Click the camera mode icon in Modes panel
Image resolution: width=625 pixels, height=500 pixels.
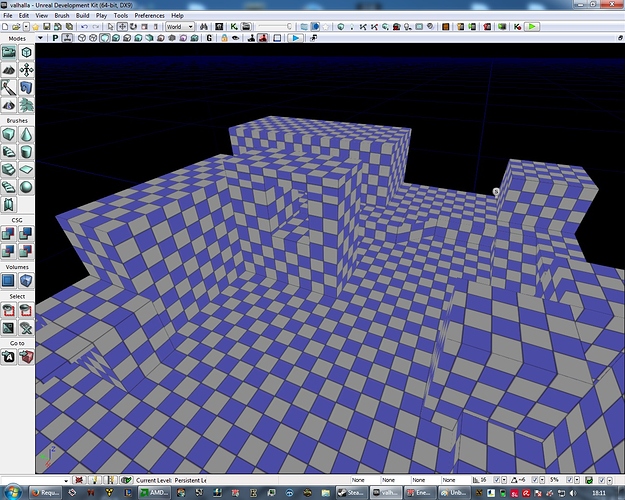pos(9,52)
